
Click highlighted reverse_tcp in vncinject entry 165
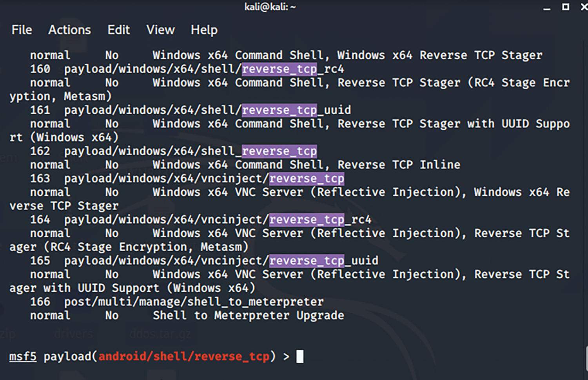click(307, 261)
